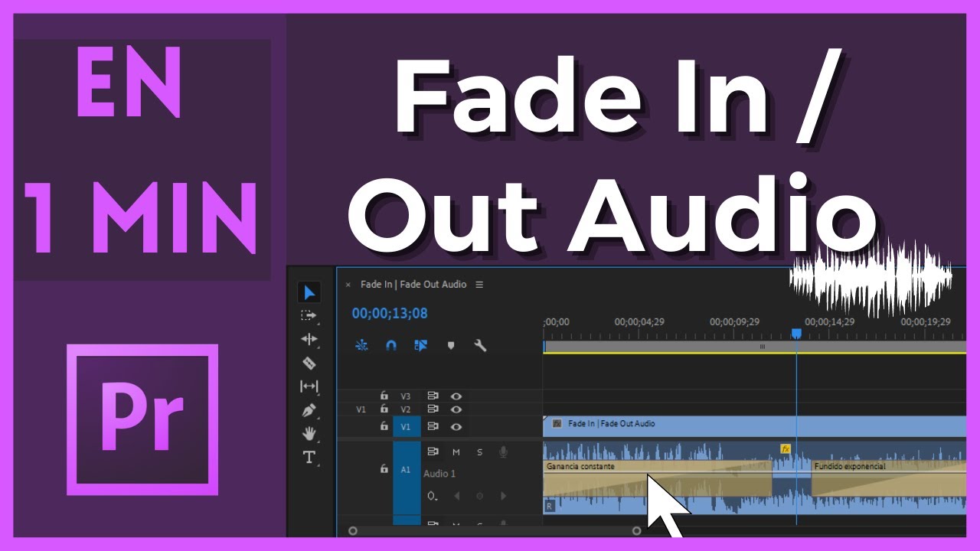Open timeline display settings wrench
The height and width of the screenshot is (551, 980).
(480, 346)
